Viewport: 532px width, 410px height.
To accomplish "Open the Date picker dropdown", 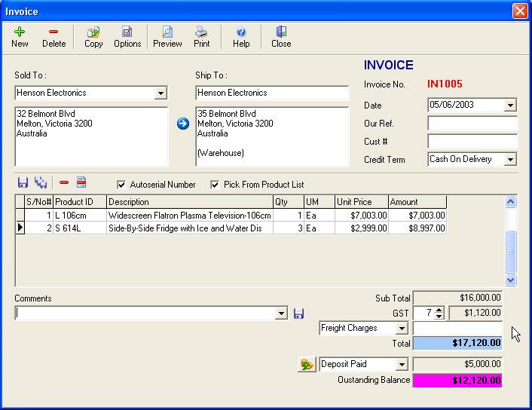I will [x=510, y=106].
